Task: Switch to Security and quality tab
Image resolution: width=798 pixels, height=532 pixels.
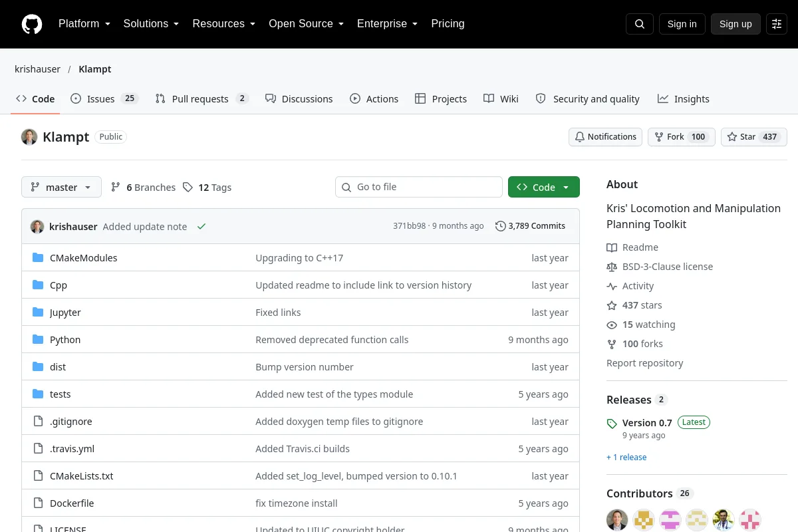Action: tap(587, 99)
